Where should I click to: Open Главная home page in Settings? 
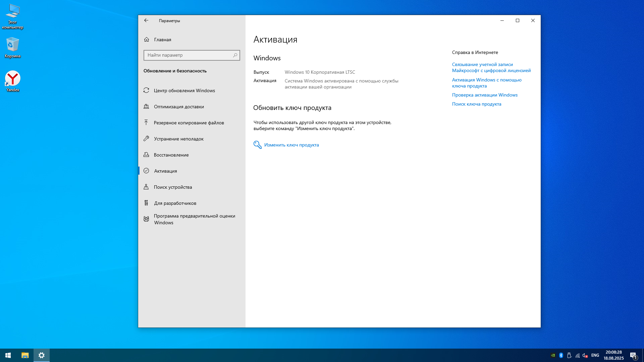pyautogui.click(x=162, y=40)
